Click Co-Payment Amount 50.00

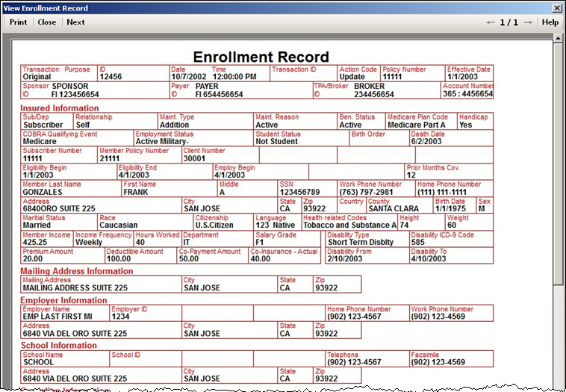(189, 259)
